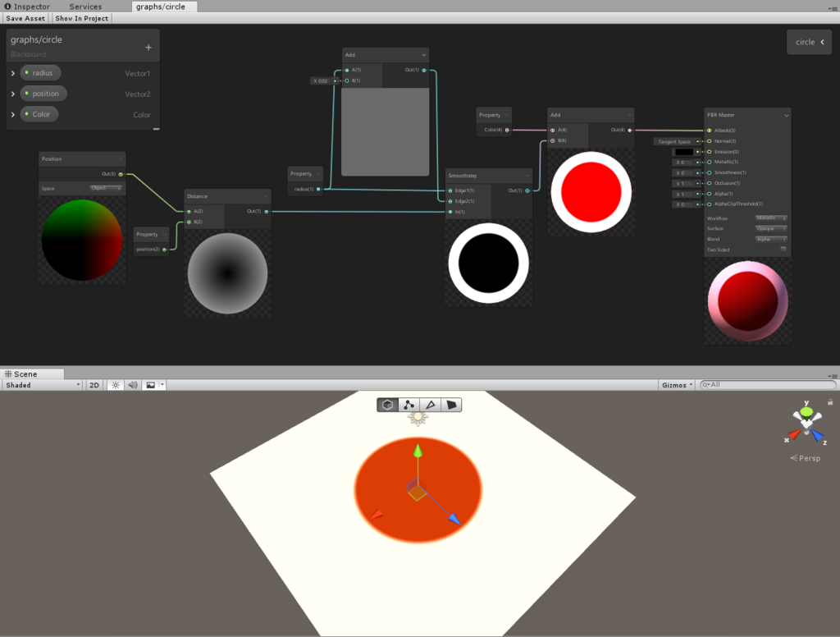Viewport: 840px width, 637px height.
Task: Click the Save Asset button
Action: 25,18
